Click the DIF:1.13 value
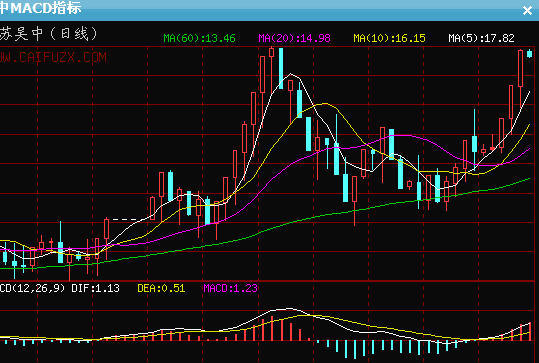This screenshot has width=539, height=363. click(95, 288)
